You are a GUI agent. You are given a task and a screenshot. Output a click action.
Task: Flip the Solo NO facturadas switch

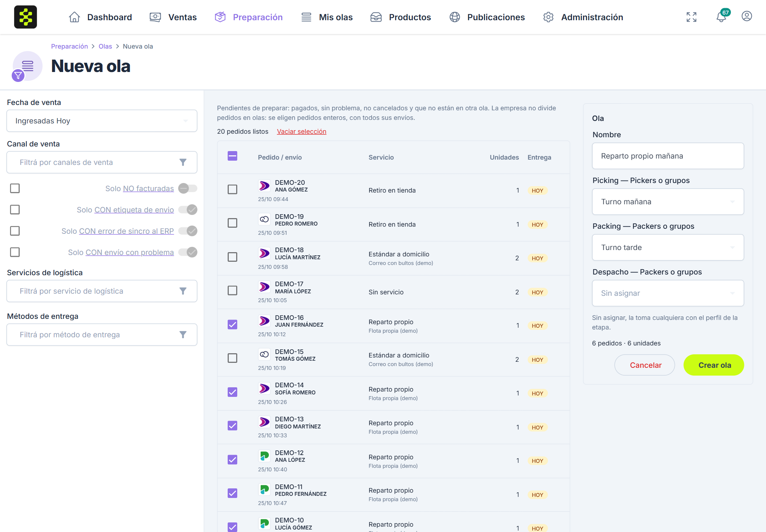click(188, 188)
